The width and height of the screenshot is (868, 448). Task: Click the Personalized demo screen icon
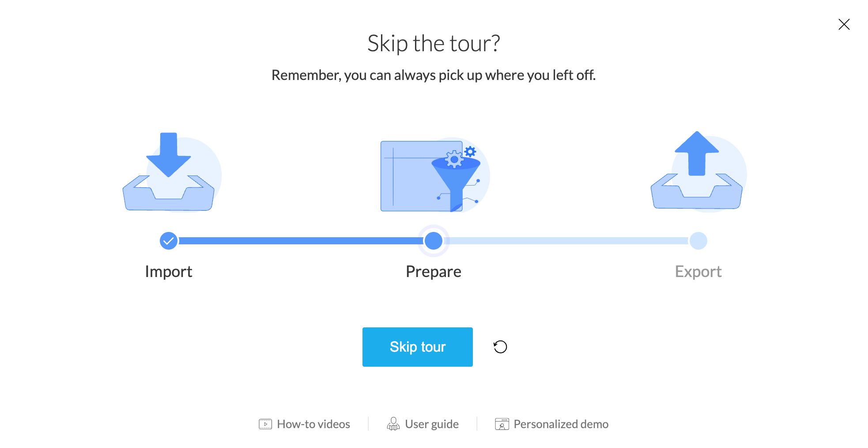pos(502,424)
